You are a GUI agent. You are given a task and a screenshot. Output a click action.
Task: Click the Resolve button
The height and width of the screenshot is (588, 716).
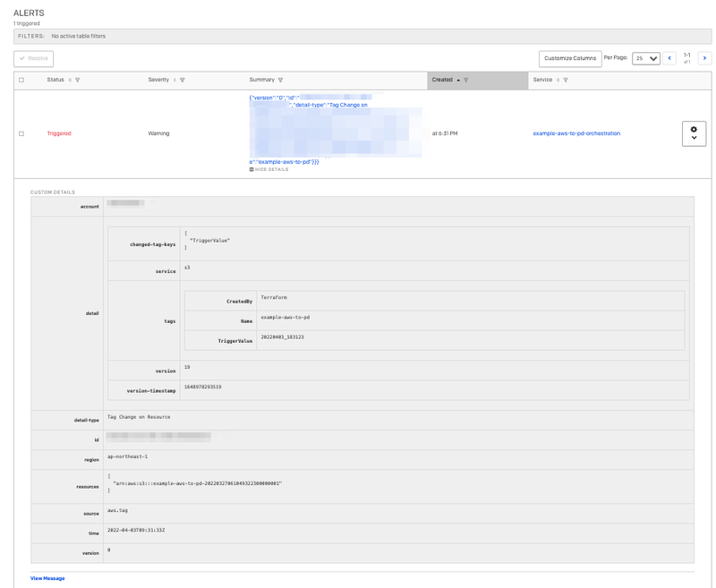[34, 58]
